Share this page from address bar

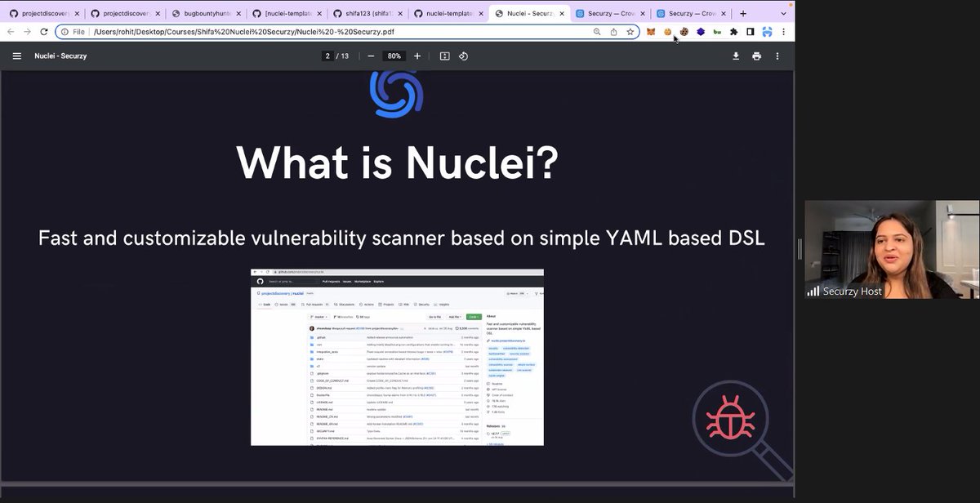pos(613,32)
